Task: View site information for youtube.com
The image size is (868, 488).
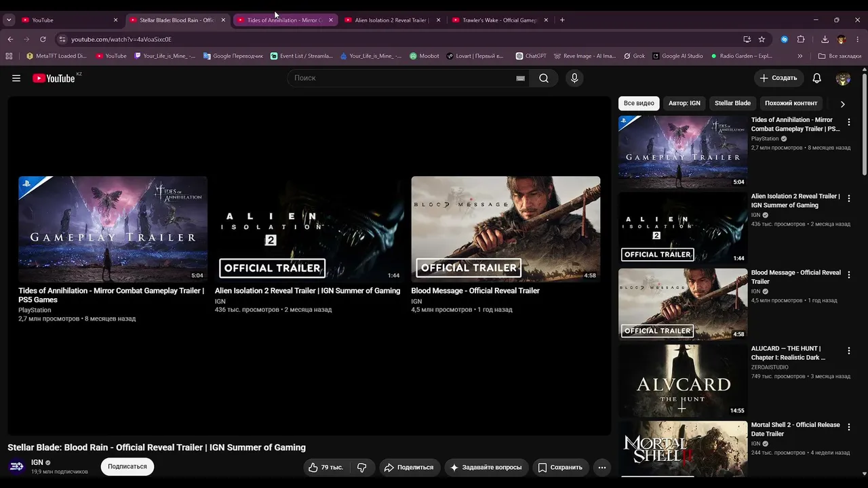Action: pyautogui.click(x=62, y=39)
